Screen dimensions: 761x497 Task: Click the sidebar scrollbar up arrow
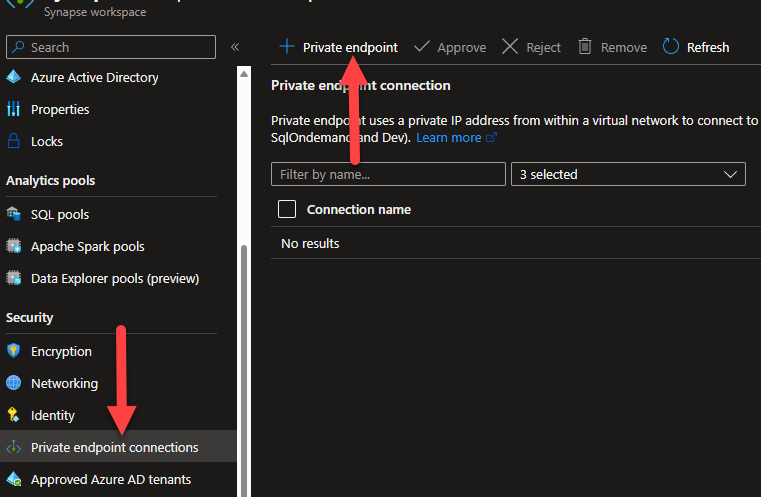click(x=244, y=74)
